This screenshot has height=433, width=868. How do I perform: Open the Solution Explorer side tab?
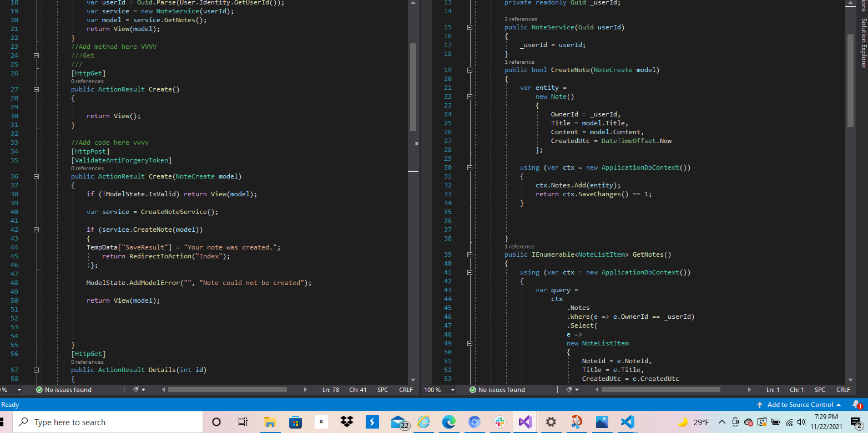864,43
